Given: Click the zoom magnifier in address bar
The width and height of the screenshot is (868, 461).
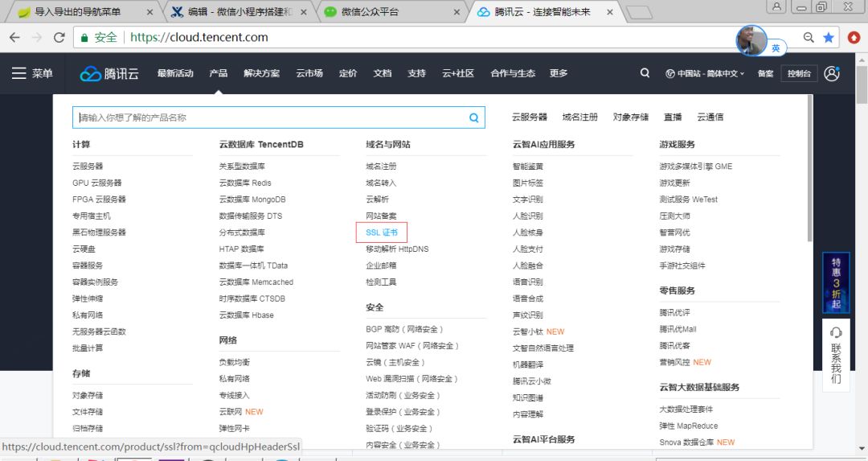Looking at the screenshot, I should point(809,37).
